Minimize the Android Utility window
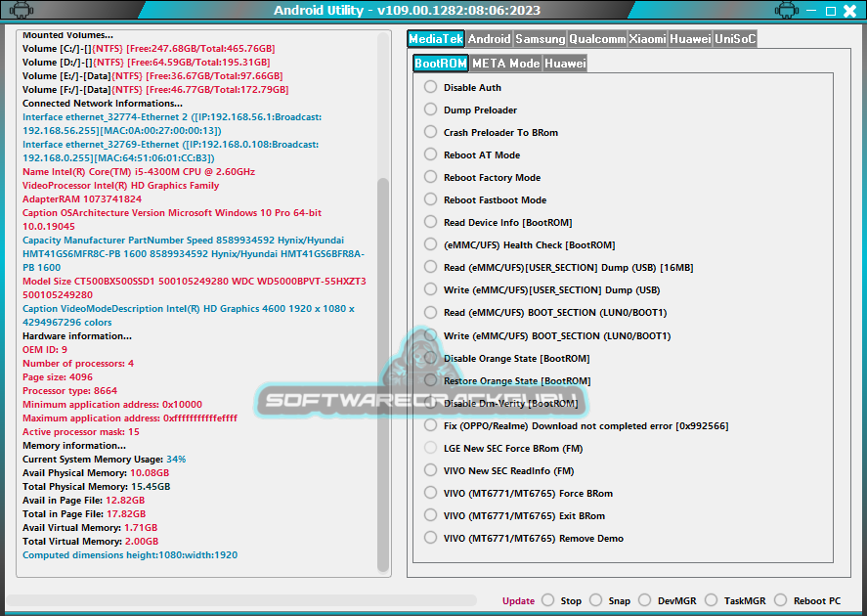 811,11
